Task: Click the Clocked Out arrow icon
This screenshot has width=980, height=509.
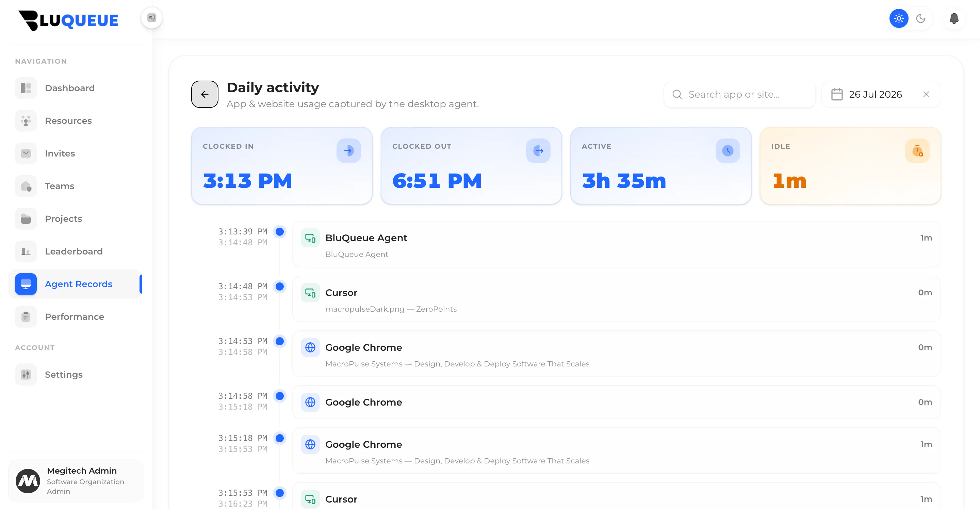Action: (538, 151)
